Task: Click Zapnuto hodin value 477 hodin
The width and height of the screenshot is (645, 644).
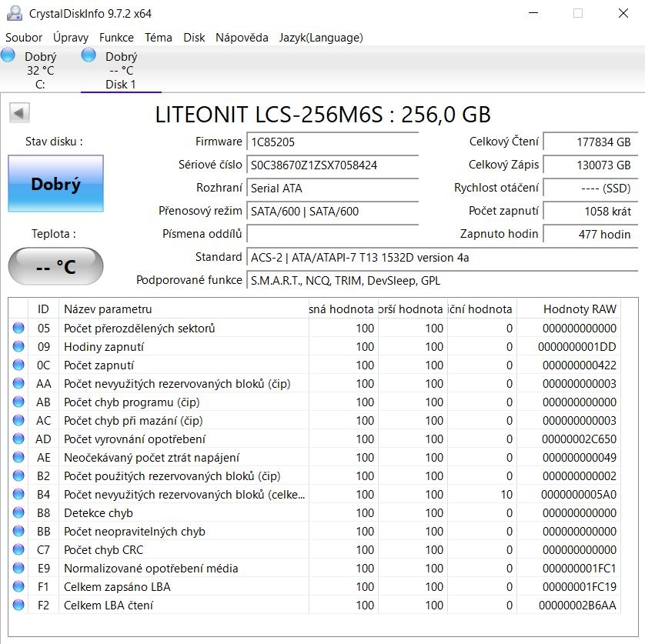Action: [590, 234]
